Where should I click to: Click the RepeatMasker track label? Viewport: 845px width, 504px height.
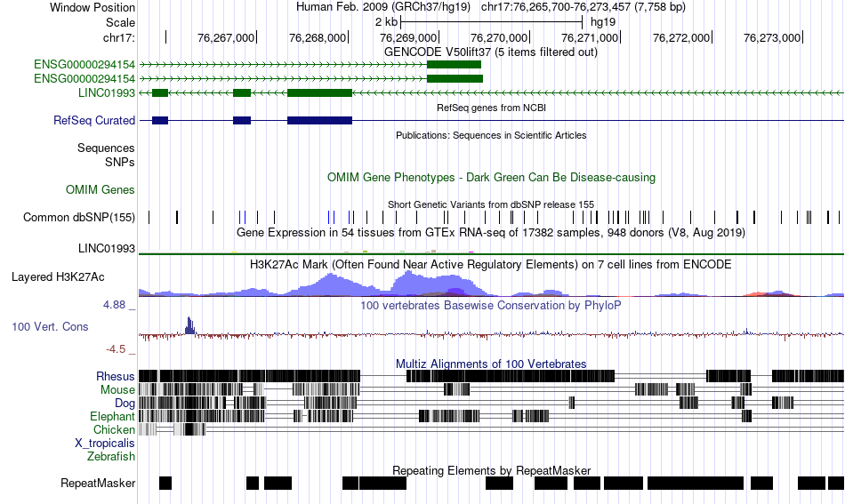[98, 483]
